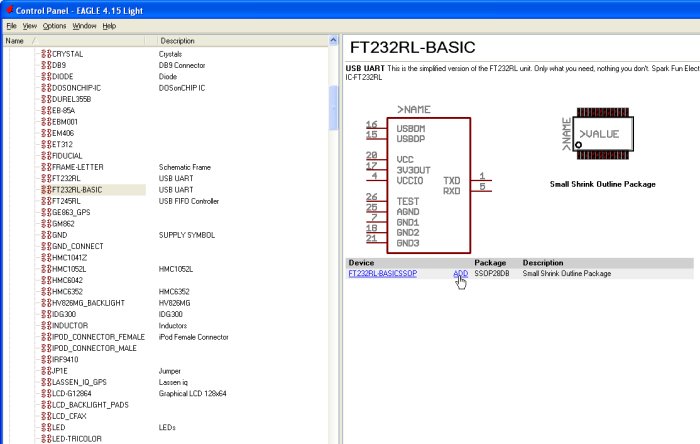Viewport: 700px width, 444px height.
Task: Select the JP1E jumper entry
Action: [60, 370]
